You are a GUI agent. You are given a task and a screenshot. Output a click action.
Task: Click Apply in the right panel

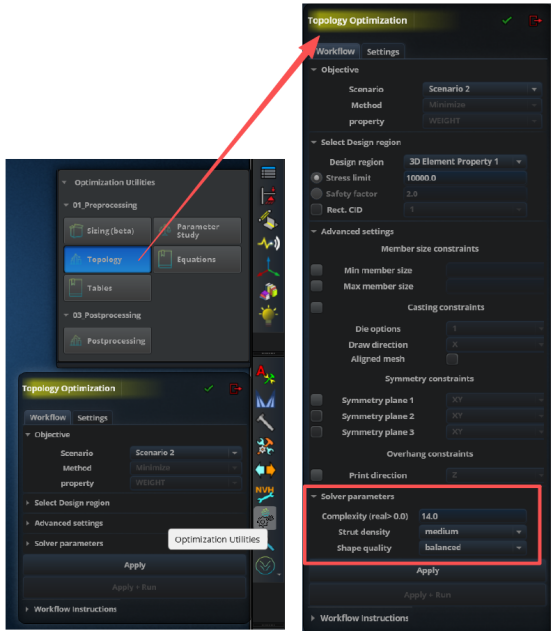tap(427, 571)
